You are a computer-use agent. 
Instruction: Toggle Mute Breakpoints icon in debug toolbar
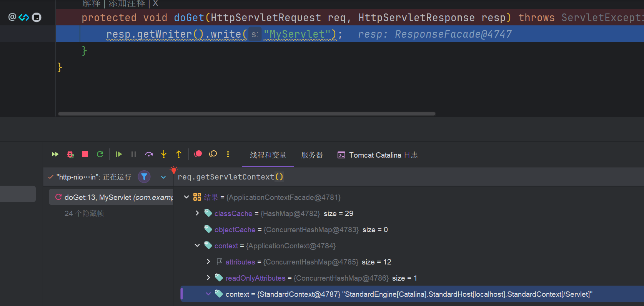tap(213, 154)
